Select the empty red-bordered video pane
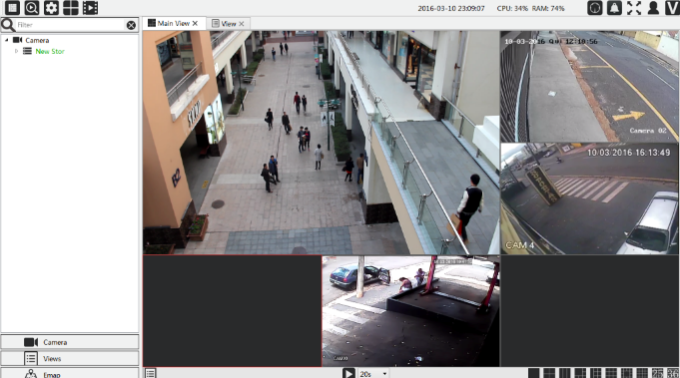The width and height of the screenshot is (680, 378). coord(232,311)
